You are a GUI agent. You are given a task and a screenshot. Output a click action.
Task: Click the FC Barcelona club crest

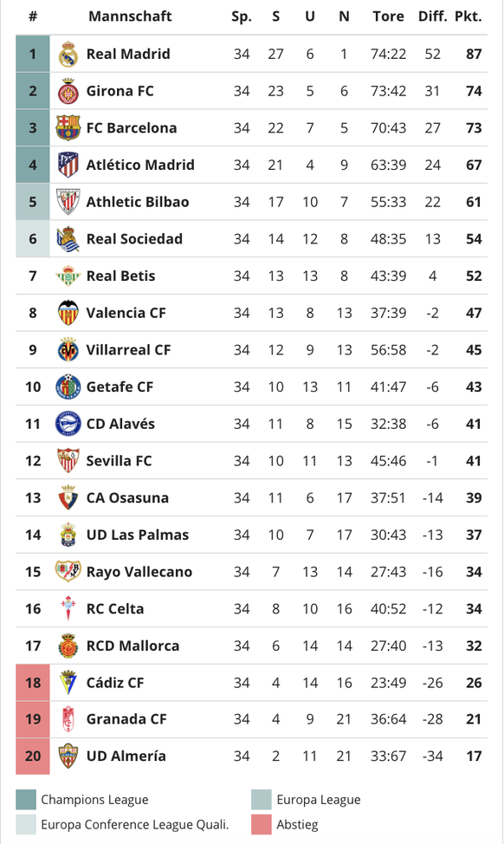point(68,127)
